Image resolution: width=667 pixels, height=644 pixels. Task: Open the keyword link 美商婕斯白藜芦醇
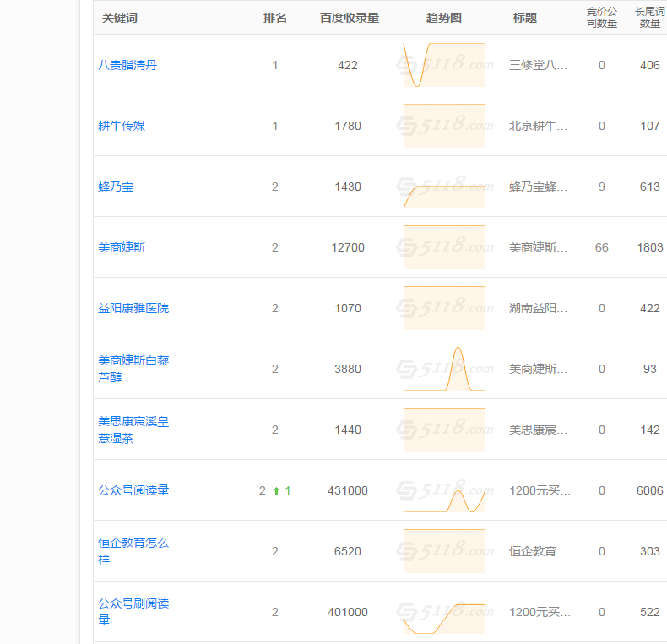point(133,369)
